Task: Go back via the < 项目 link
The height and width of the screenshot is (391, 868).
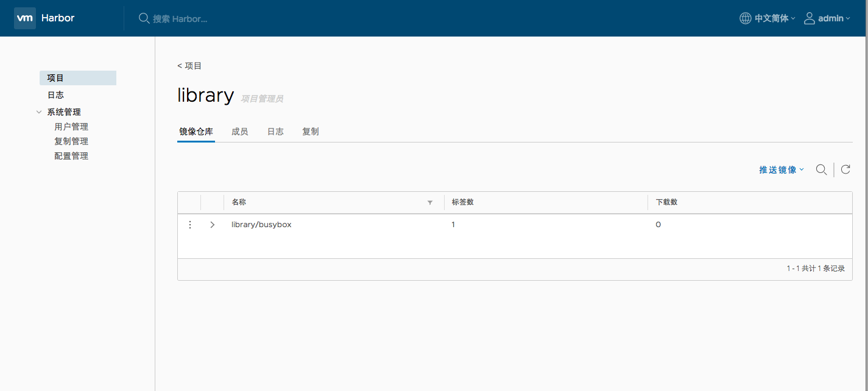Action: tap(189, 66)
